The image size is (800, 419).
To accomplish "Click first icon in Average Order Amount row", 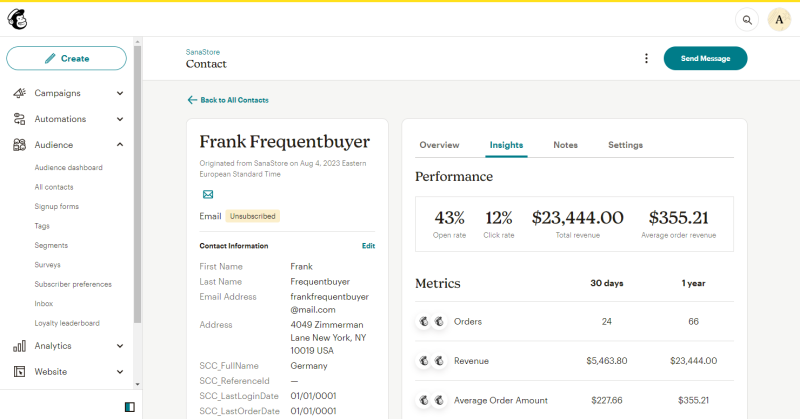I will 423,400.
